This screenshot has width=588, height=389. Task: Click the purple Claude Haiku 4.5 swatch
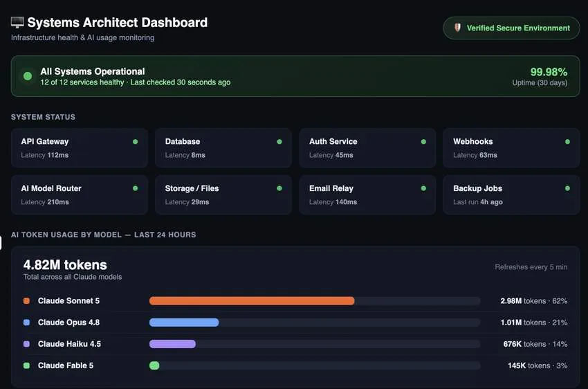pyautogui.click(x=26, y=344)
